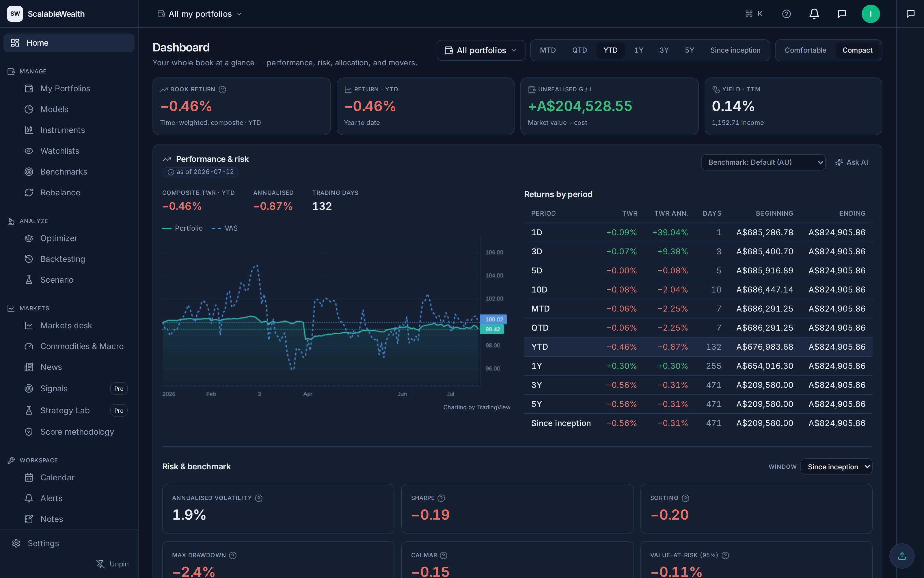Viewport: 924px width, 578px height.
Task: Click the Models pie-chart icon
Action: click(29, 109)
